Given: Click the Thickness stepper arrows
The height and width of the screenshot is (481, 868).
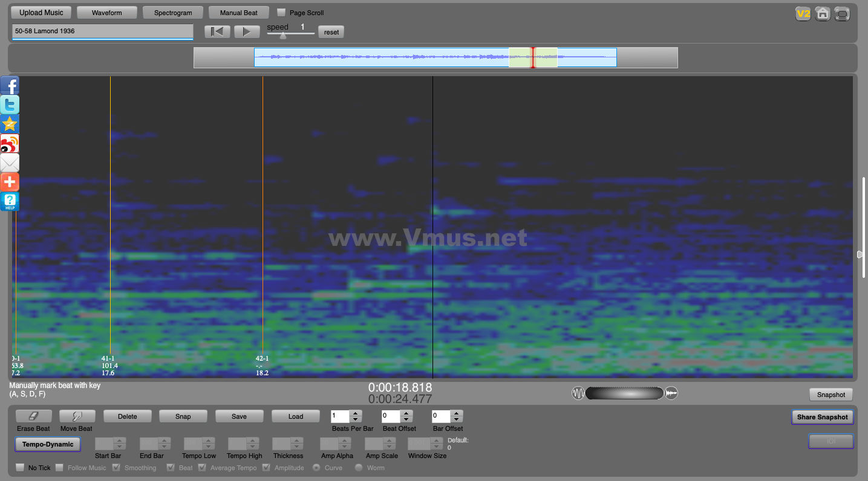Looking at the screenshot, I should coord(296,444).
